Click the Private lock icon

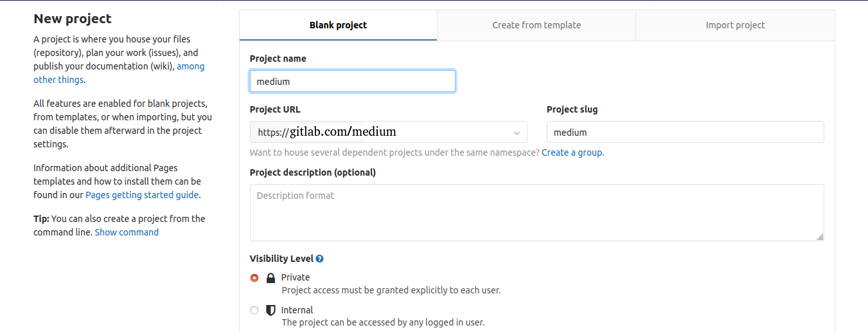pyautogui.click(x=270, y=278)
